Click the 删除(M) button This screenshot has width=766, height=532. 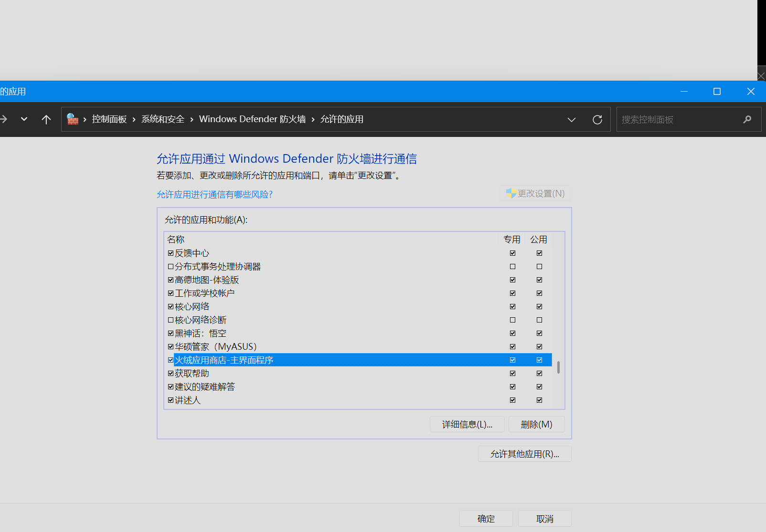[537, 424]
